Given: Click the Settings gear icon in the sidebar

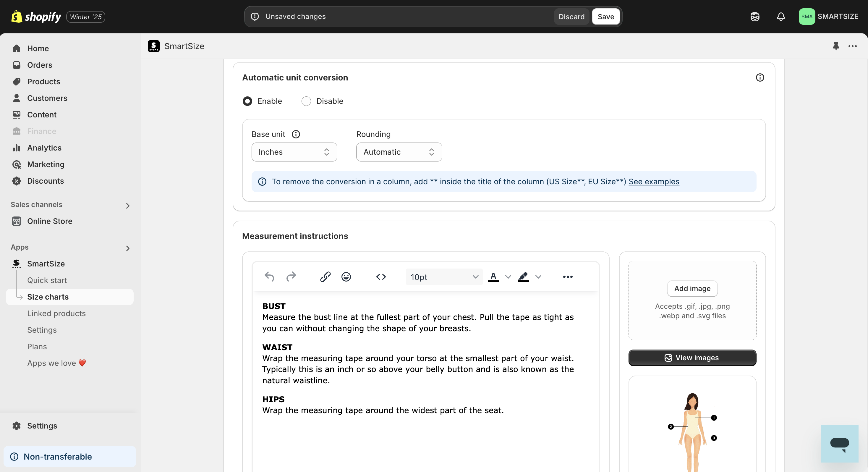Looking at the screenshot, I should [x=17, y=426].
